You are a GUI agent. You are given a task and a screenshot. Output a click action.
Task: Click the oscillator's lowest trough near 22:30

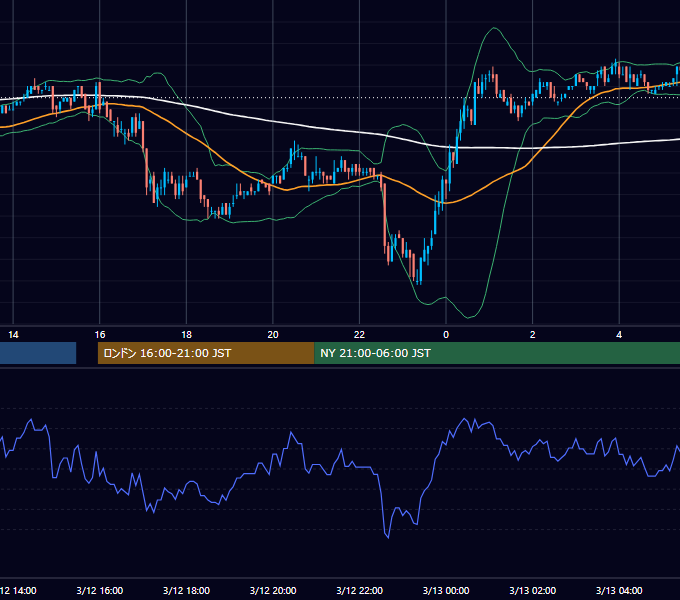(x=388, y=538)
